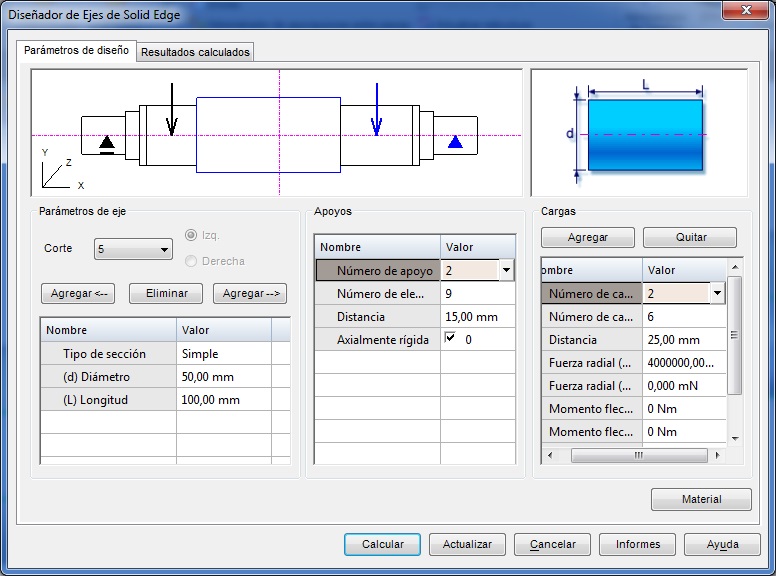The width and height of the screenshot is (776, 576).
Task: Click first Momento flec... value 0 Nm
Action: tap(684, 409)
